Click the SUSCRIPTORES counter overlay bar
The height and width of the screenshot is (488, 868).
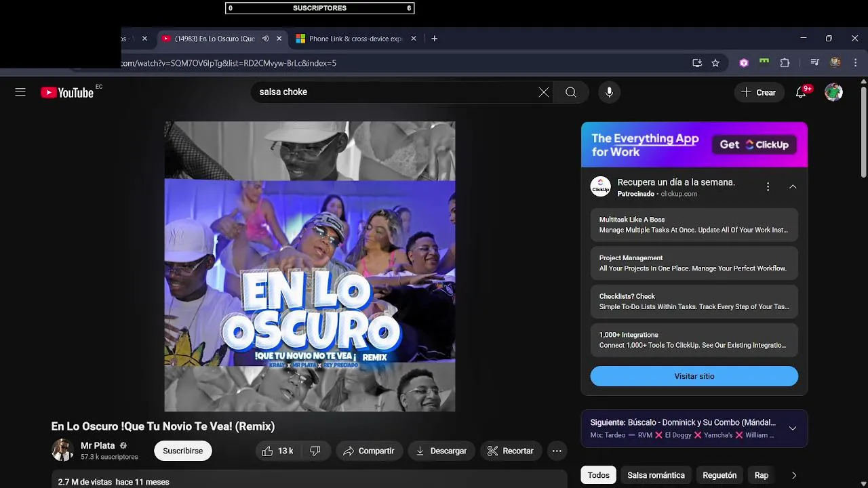coord(319,8)
